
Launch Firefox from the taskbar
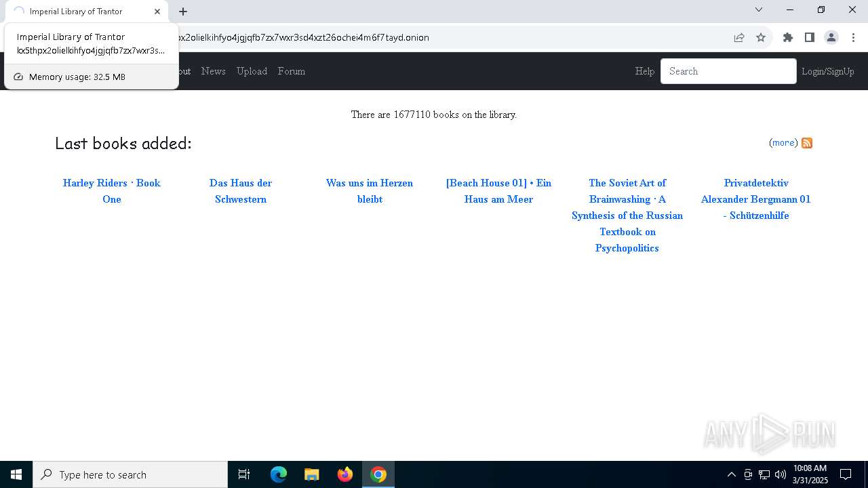coord(345,474)
